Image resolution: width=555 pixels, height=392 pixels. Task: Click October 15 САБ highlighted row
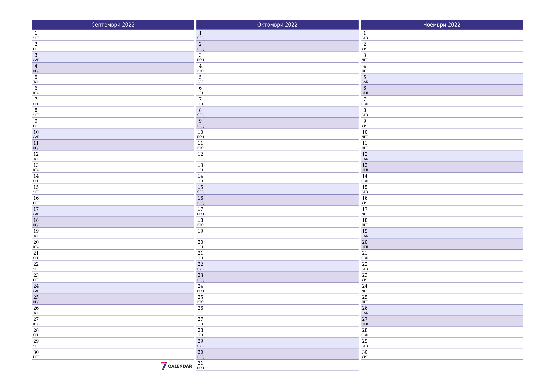point(277,190)
